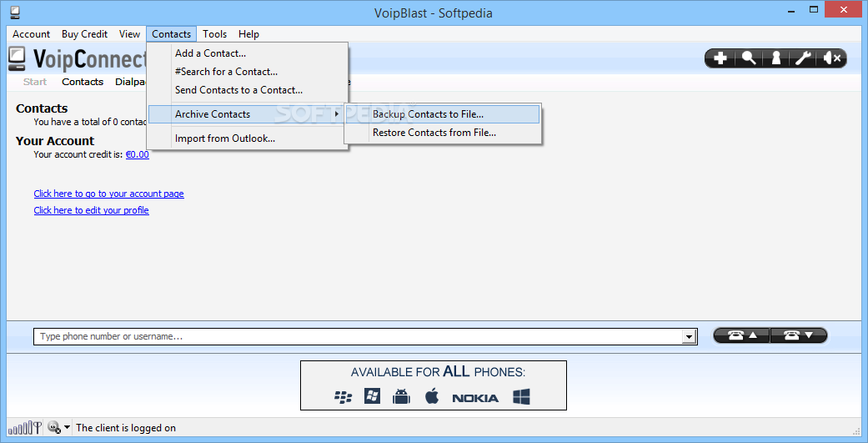Open the Account menu

click(x=32, y=33)
